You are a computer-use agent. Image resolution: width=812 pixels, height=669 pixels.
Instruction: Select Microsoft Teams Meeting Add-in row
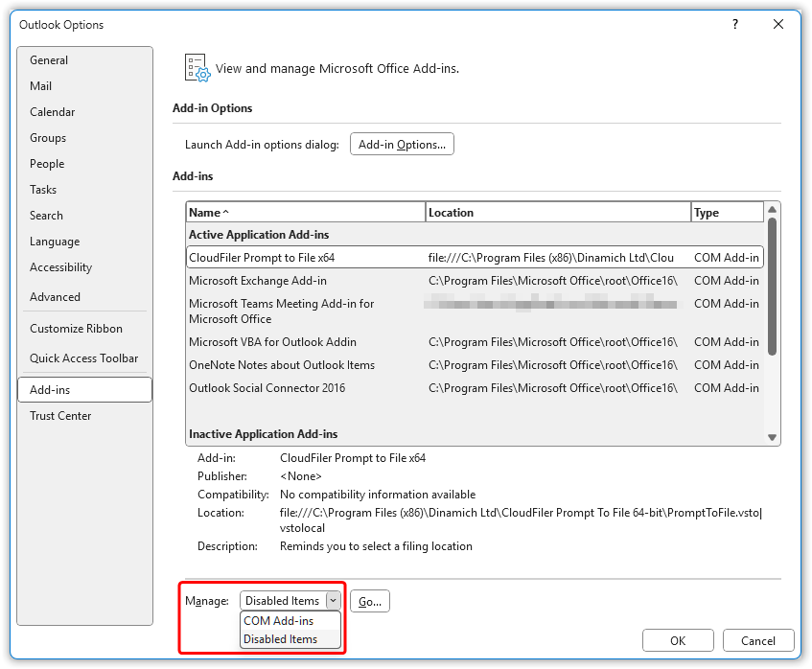tap(475, 311)
